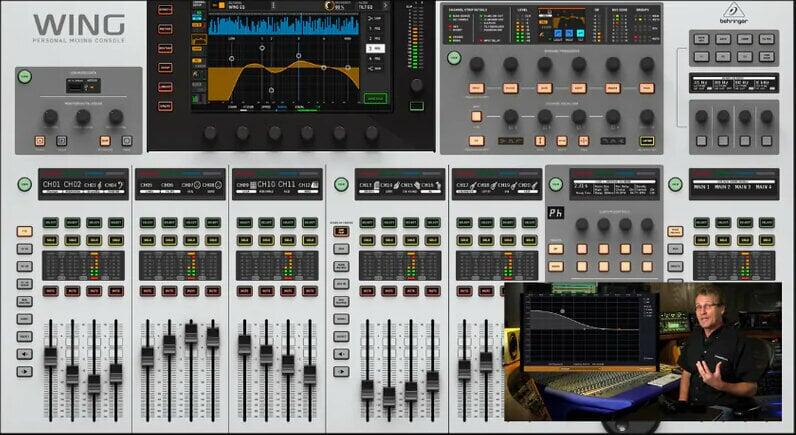Toggle the SOLO button on CH01
796x435 pixels.
(x=50, y=240)
